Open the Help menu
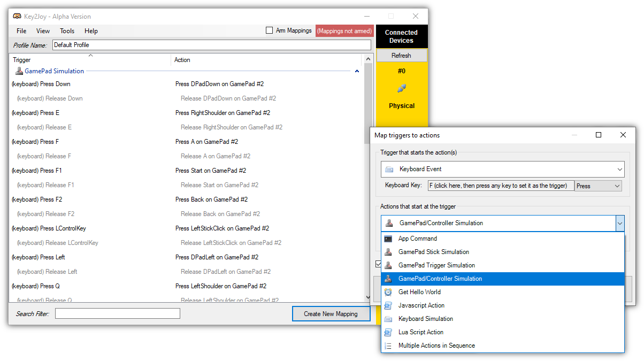644x361 pixels. pos(91,30)
